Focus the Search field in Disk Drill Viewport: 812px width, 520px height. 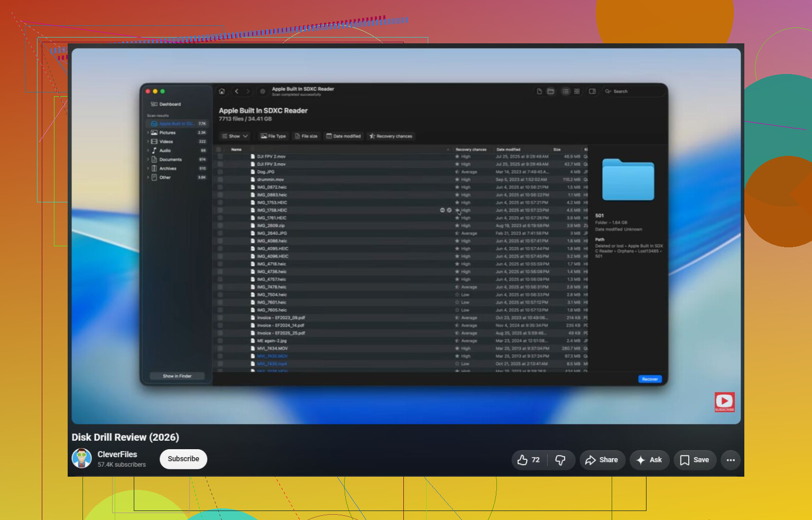(633, 91)
